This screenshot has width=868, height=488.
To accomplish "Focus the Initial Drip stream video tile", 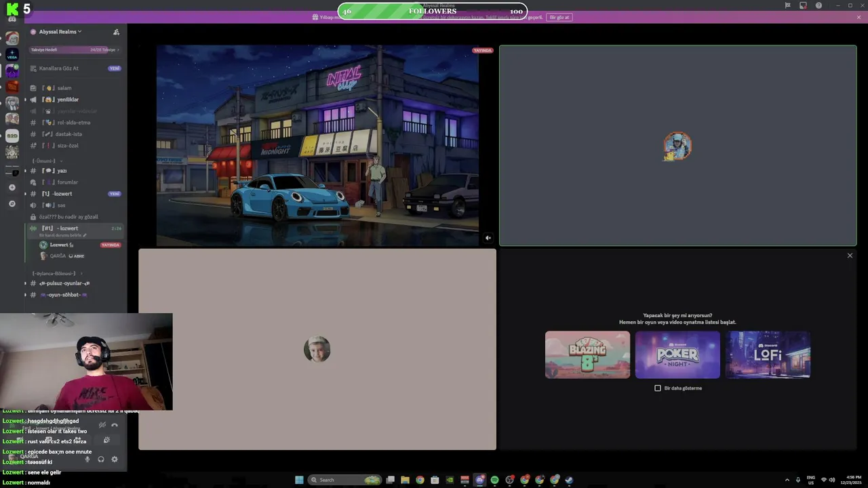I will pos(317,146).
